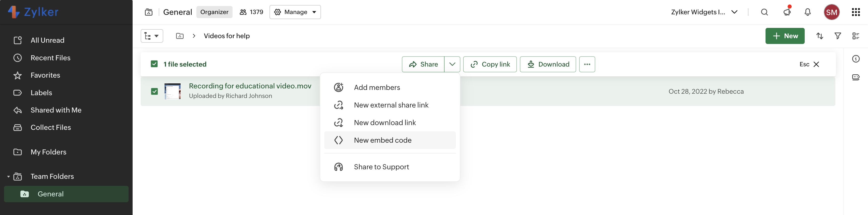Open the apps grid launcher
This screenshot has width=868, height=215.
click(855, 12)
